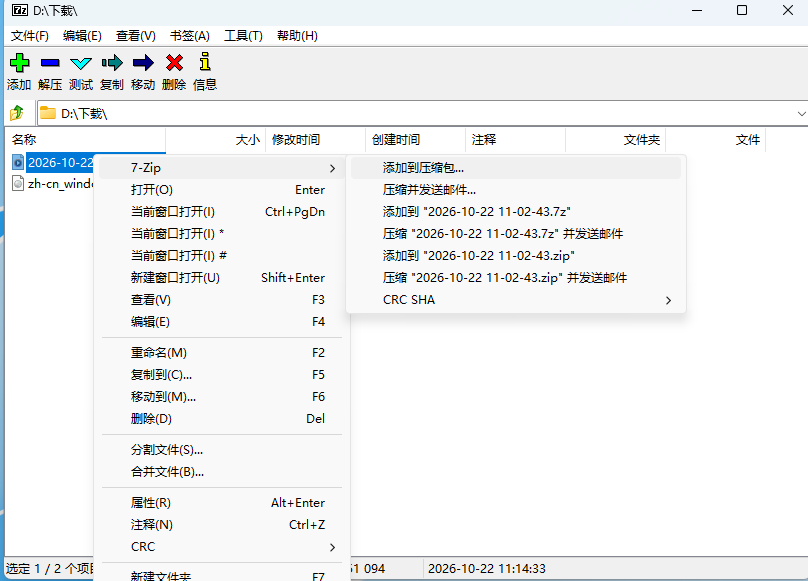The width and height of the screenshot is (808, 581).
Task: Open the 文件(F) menu
Action: pos(30,36)
